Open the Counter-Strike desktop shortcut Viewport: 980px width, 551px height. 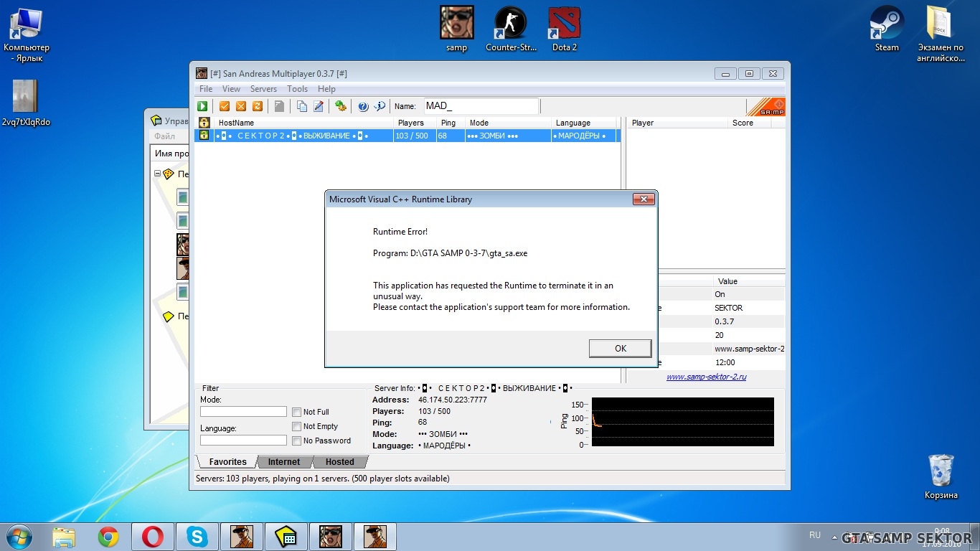pos(511,29)
